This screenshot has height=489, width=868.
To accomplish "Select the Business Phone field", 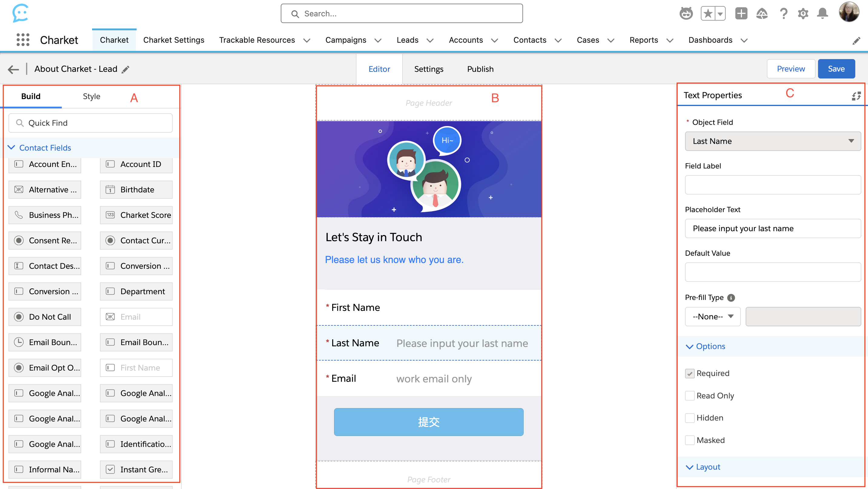I will pyautogui.click(x=45, y=215).
